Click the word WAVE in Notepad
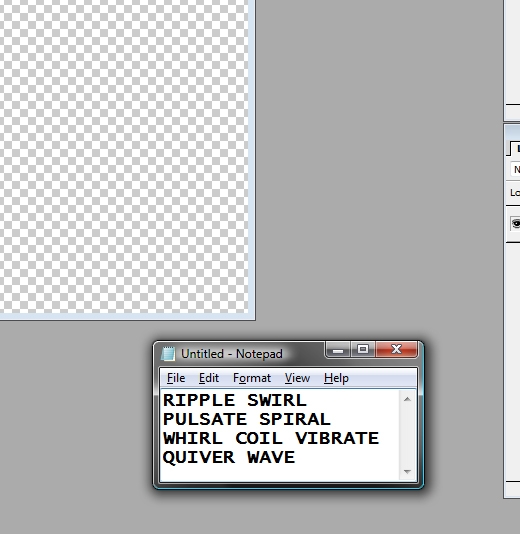This screenshot has height=534, width=520. 271,457
